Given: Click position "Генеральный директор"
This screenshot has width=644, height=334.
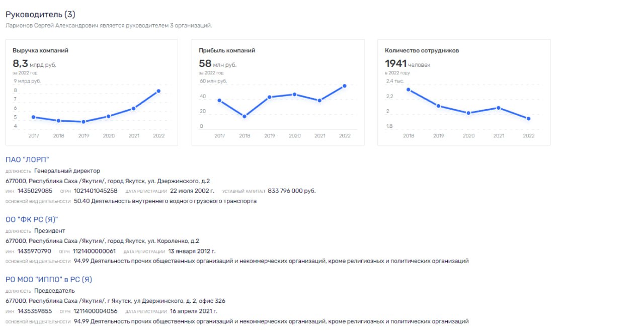Looking at the screenshot, I should 67,171.
